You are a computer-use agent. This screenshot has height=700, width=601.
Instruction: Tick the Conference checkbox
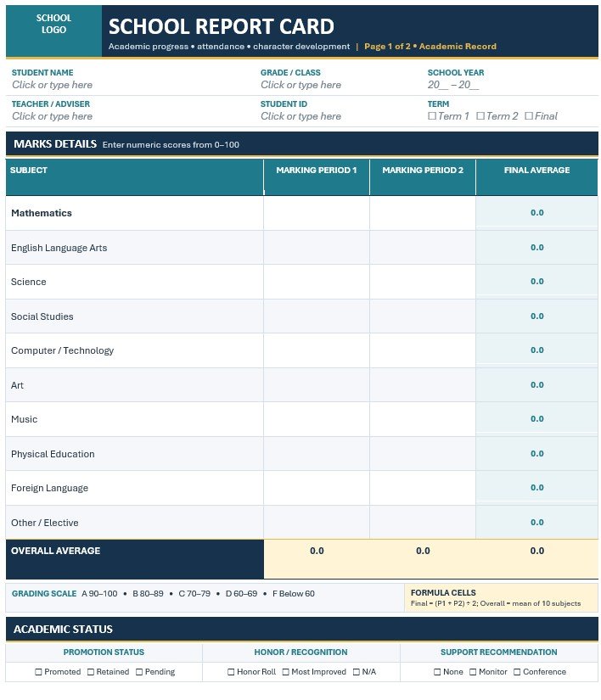tap(517, 672)
